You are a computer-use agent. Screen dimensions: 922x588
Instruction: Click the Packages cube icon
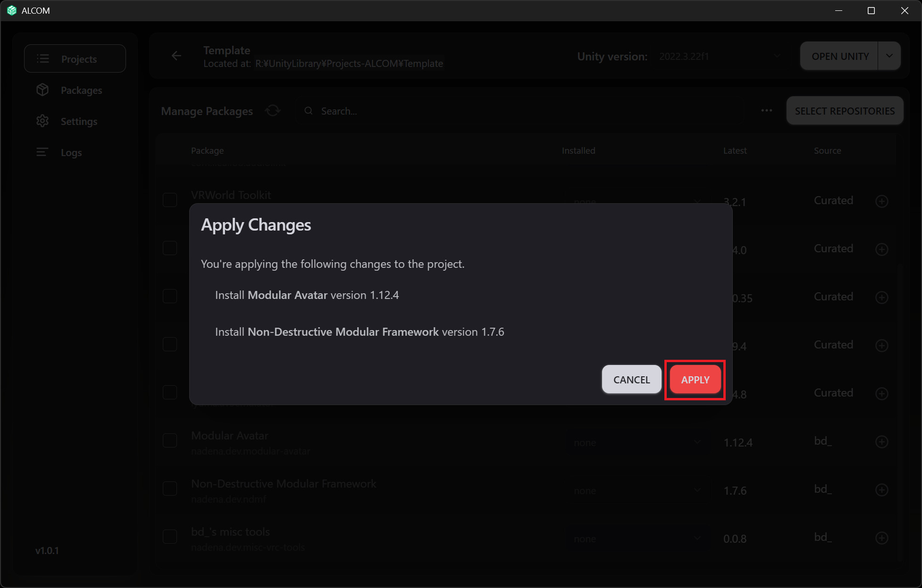(42, 90)
